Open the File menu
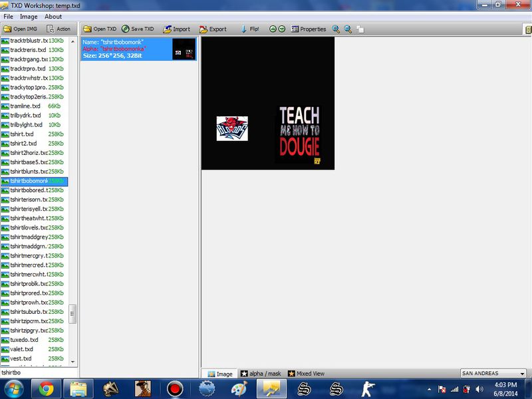Image resolution: width=532 pixels, height=399 pixels. (8, 16)
